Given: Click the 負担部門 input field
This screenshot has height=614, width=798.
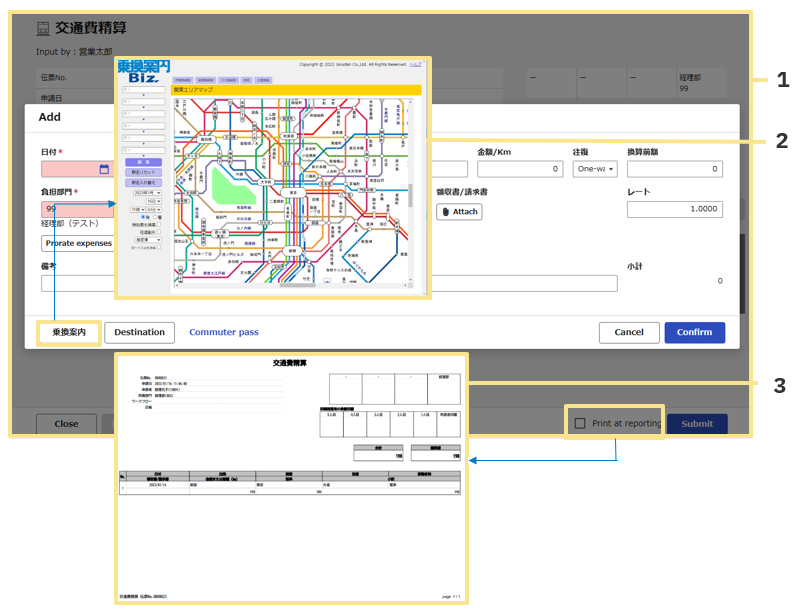Looking at the screenshot, I should (77, 209).
